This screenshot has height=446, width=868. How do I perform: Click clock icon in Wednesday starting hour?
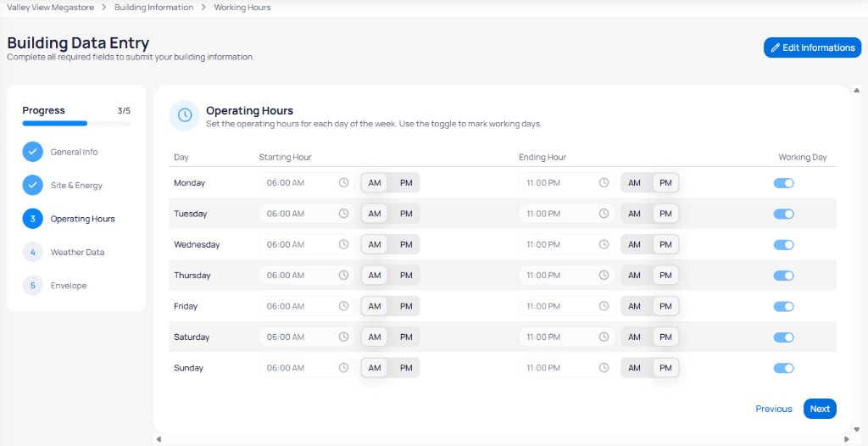coord(344,244)
